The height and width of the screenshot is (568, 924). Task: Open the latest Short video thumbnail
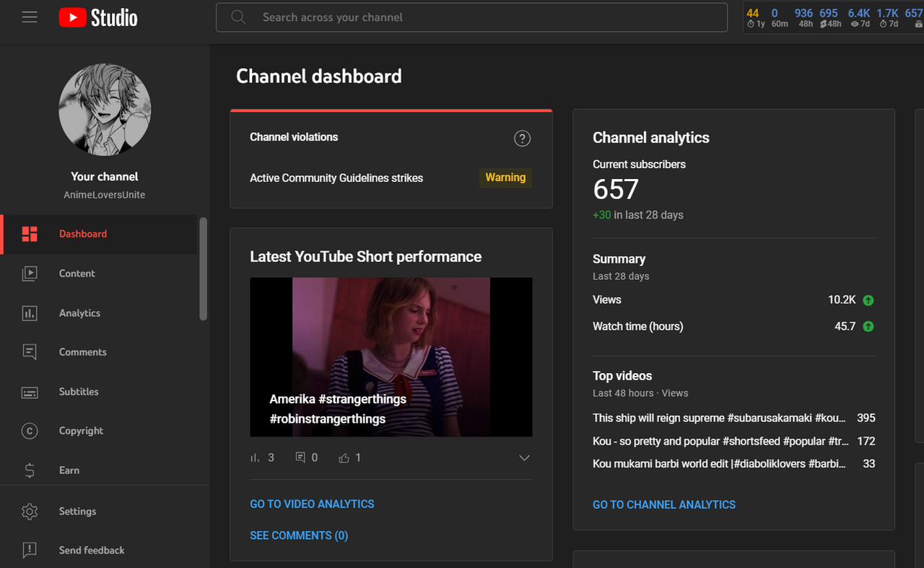391,357
